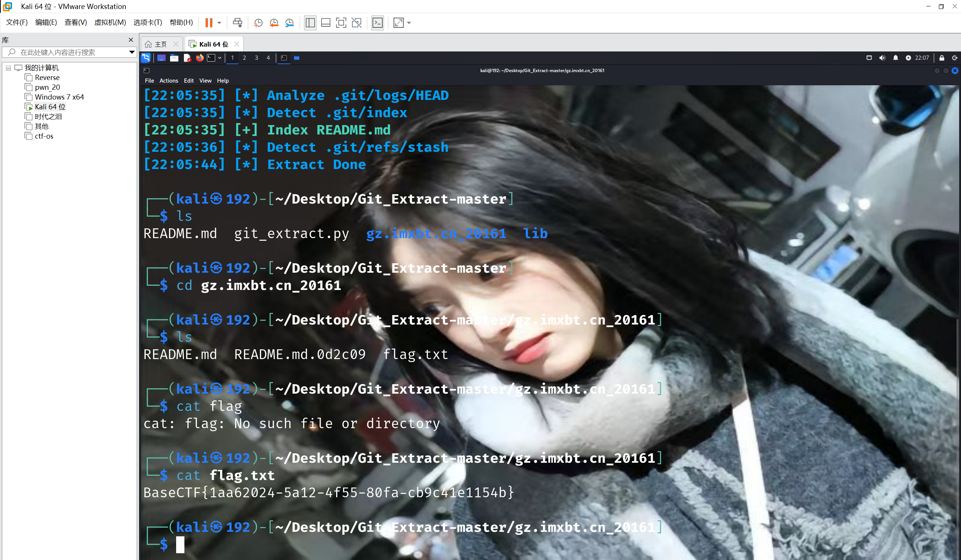Open the file manager icon in Kali panel
The image size is (961, 560).
174,58
